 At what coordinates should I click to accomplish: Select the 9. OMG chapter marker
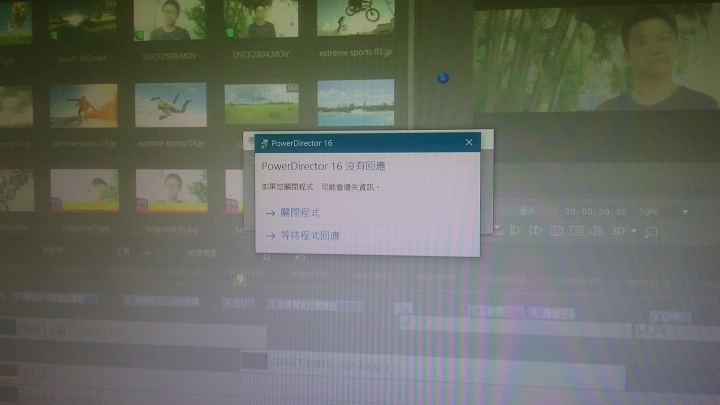670,317
